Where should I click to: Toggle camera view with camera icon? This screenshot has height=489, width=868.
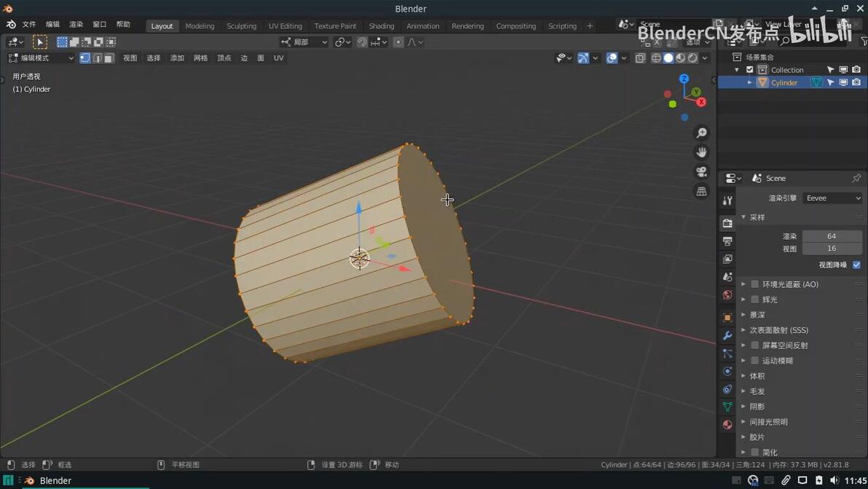[x=701, y=172]
